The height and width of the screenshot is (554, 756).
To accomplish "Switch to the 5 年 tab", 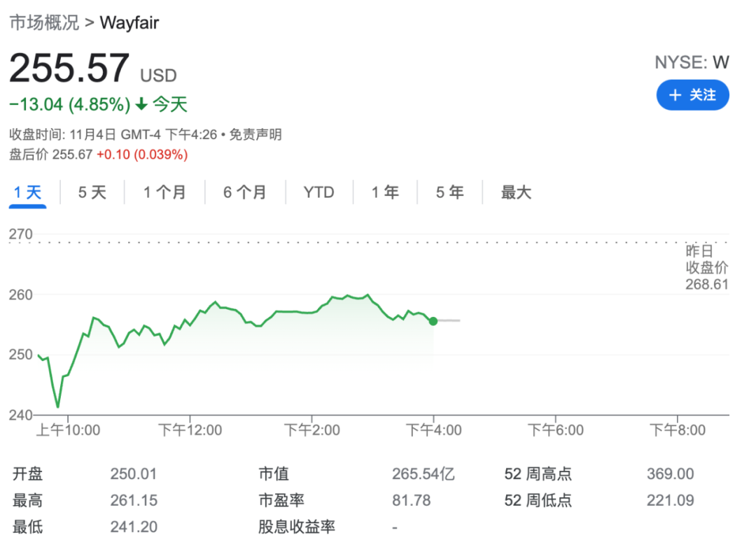I will tap(449, 192).
